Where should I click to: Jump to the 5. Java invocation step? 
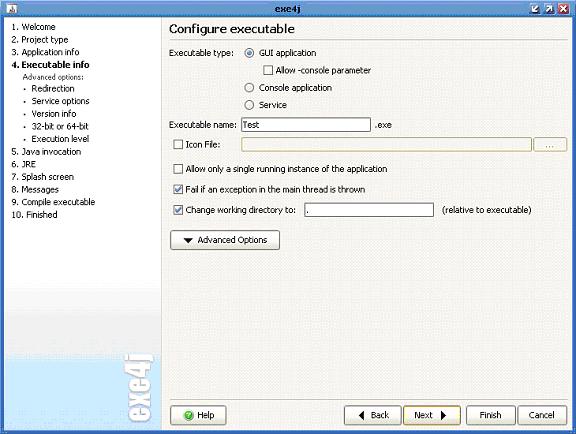(46, 152)
